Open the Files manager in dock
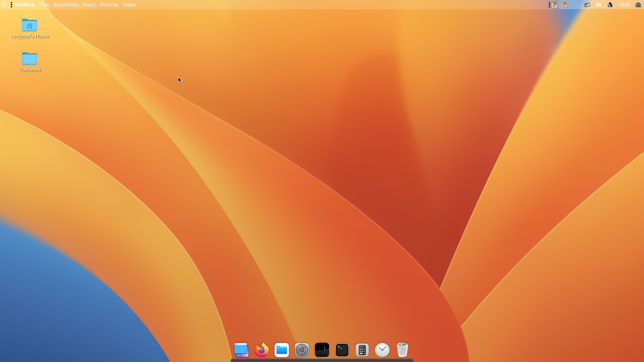This screenshot has width=644, height=362. (282, 350)
